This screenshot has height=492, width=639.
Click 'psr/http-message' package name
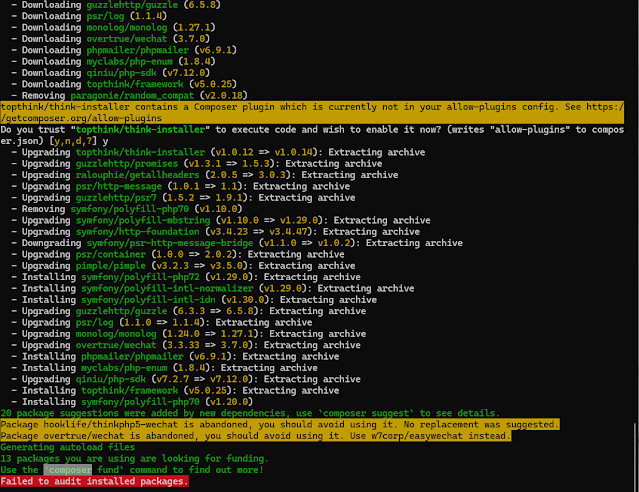(119, 187)
